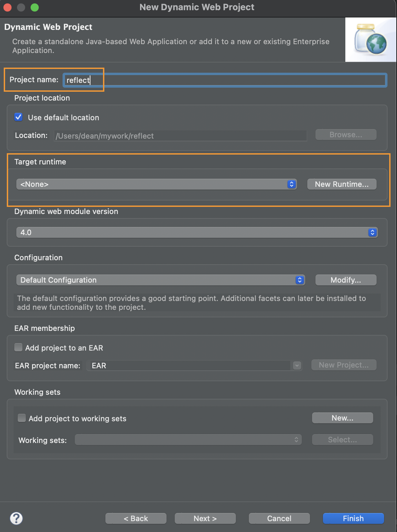Image resolution: width=397 pixels, height=532 pixels.
Task: Click the help question mark icon
Action: click(16, 518)
